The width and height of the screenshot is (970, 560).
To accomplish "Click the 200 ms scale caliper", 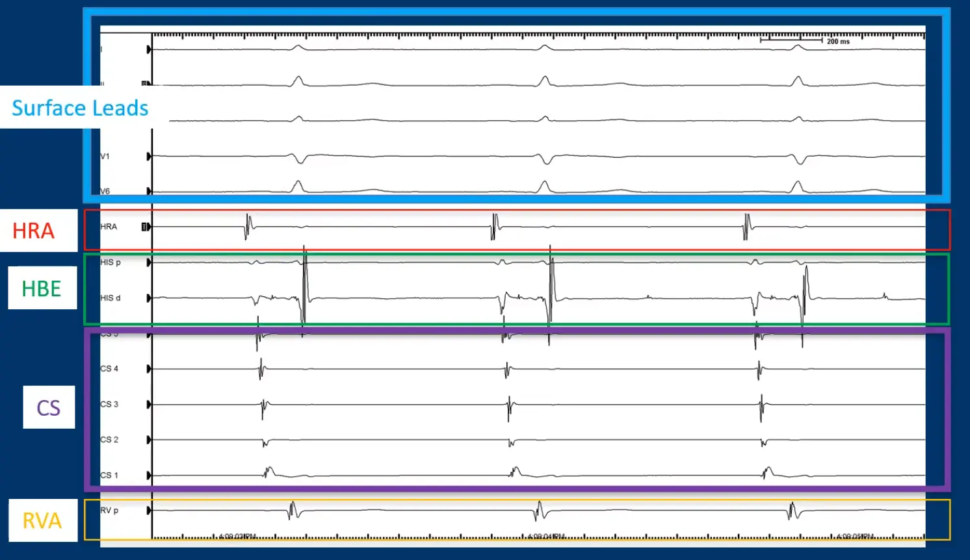I will coord(792,40).
